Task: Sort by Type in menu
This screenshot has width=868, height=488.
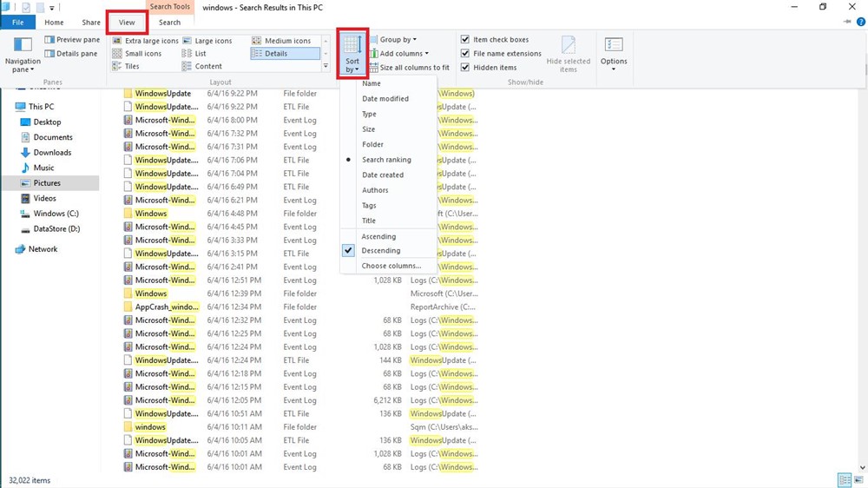Action: pos(369,114)
